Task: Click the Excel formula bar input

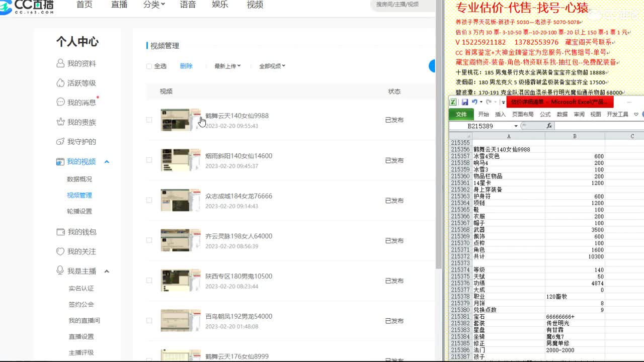Action: coord(599,126)
